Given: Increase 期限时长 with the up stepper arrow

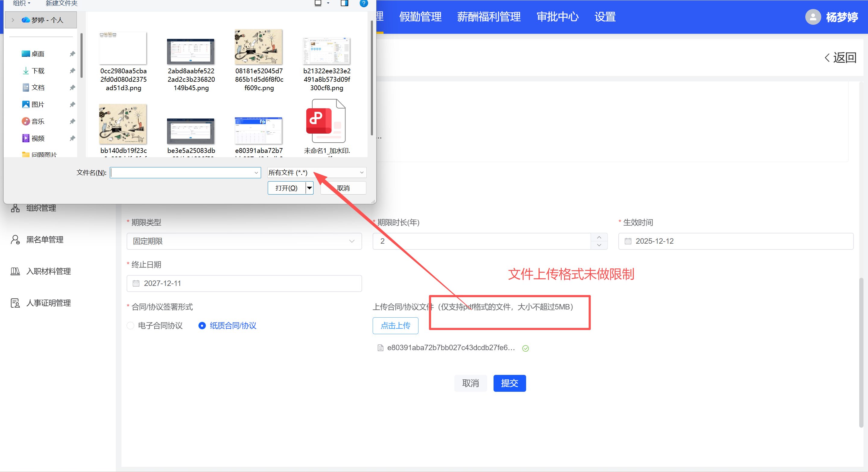Looking at the screenshot, I should pos(599,237).
